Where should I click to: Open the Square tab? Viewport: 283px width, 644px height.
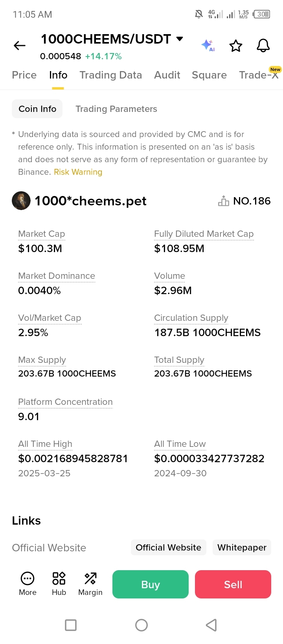209,75
